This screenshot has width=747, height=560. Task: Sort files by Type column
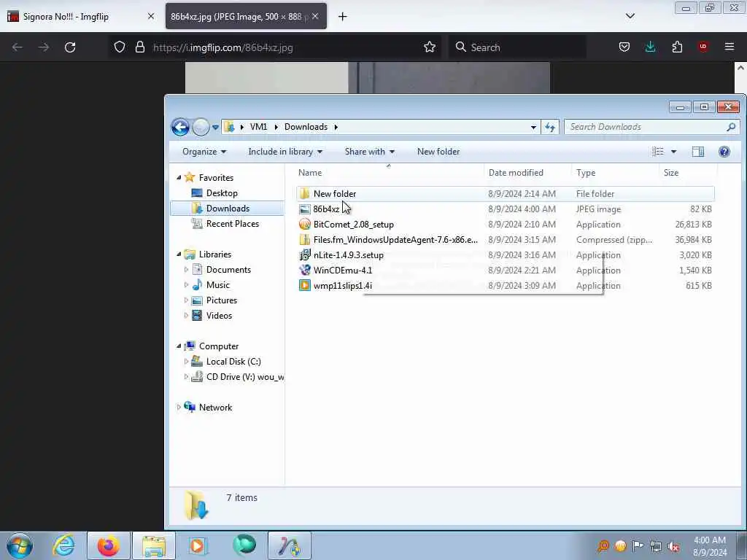(x=614, y=172)
